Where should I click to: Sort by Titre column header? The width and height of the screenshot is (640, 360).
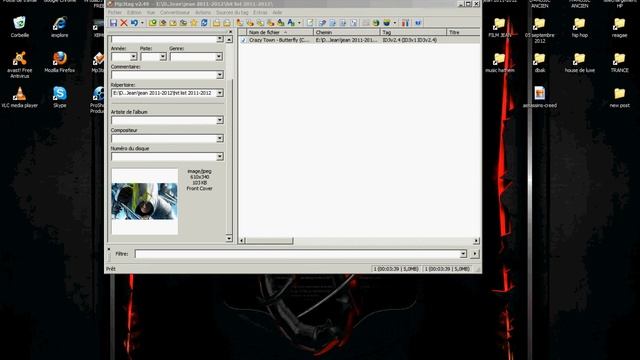pyautogui.click(x=463, y=32)
